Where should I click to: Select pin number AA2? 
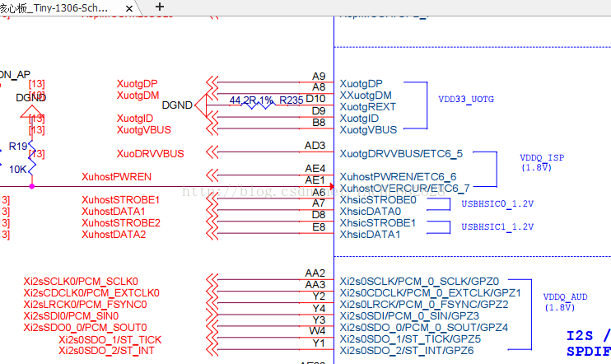(315, 273)
